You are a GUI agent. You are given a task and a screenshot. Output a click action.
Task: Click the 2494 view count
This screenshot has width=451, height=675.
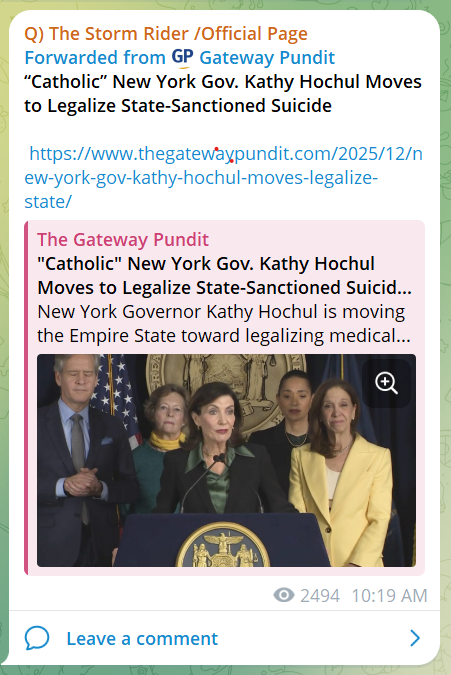point(320,596)
